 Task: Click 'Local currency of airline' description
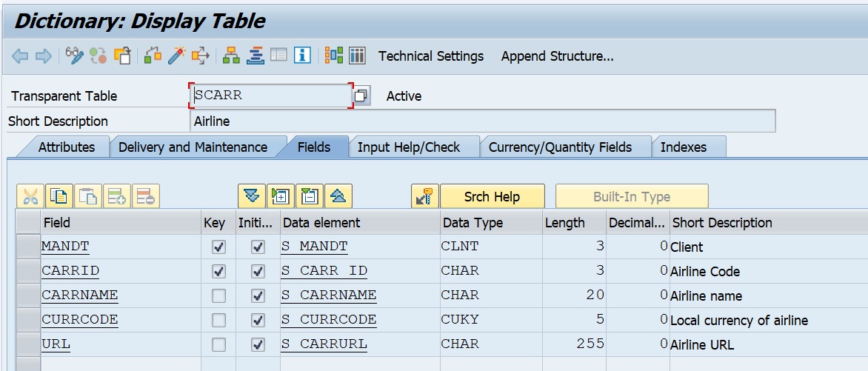(739, 321)
